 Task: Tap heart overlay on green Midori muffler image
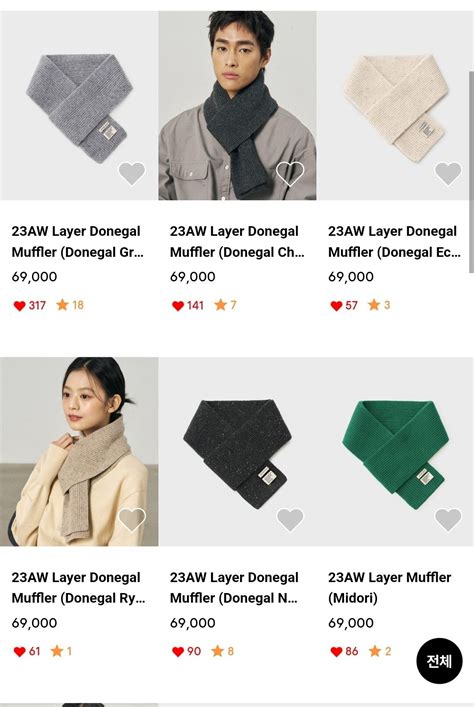(x=448, y=519)
